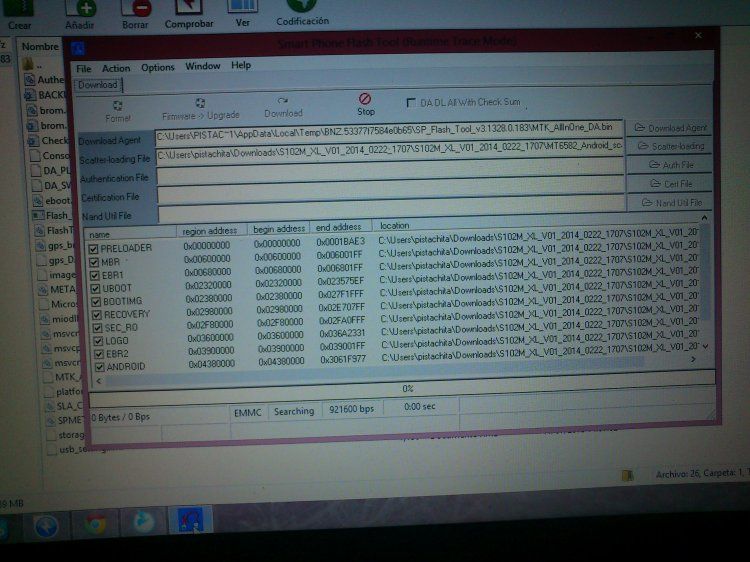
Task: Click the Searching status entry
Action: point(294,411)
